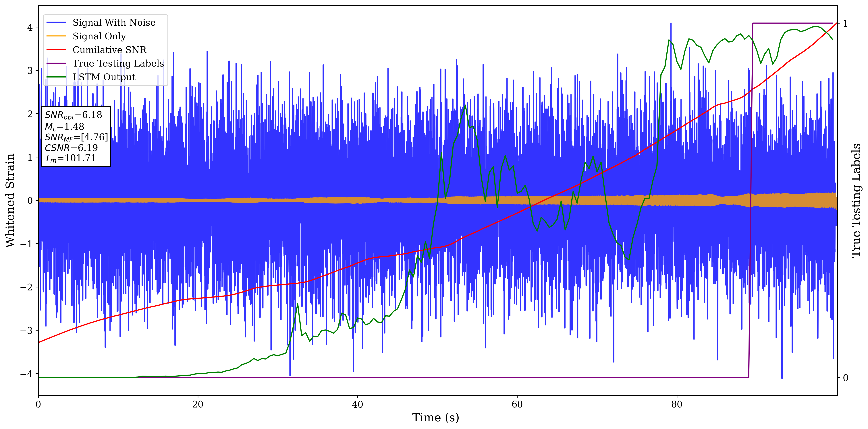Click the red line swatch in legend
The width and height of the screenshot is (868, 429).
coord(56,50)
